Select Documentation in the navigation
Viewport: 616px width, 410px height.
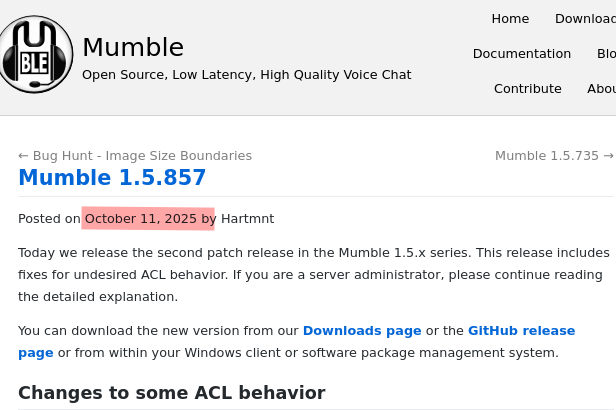(521, 54)
